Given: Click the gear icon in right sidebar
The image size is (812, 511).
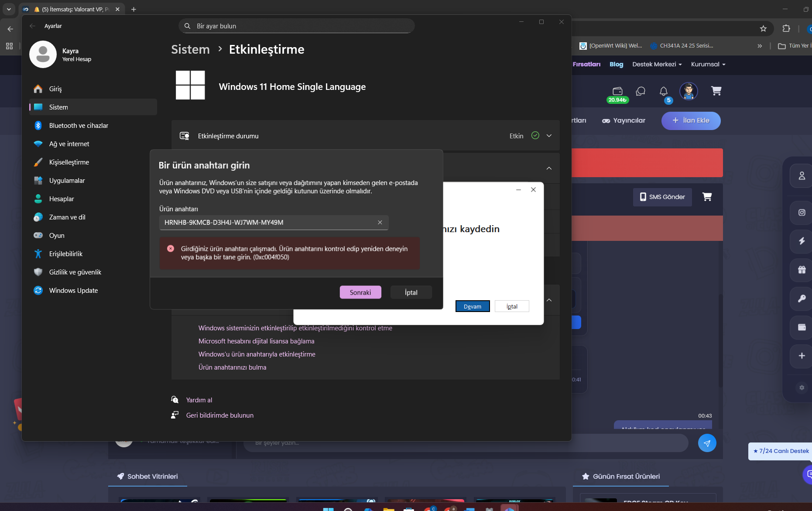Looking at the screenshot, I should tap(802, 388).
